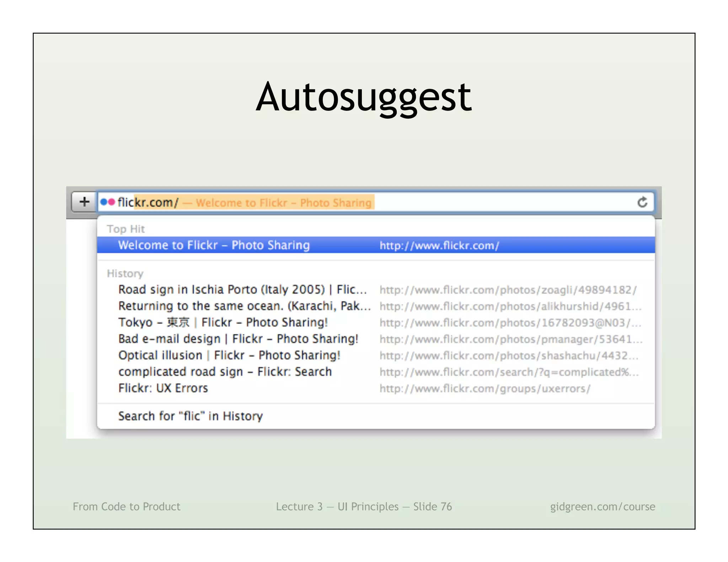Click URL containing photos/shashachu
728x562 pixels.
(x=509, y=356)
